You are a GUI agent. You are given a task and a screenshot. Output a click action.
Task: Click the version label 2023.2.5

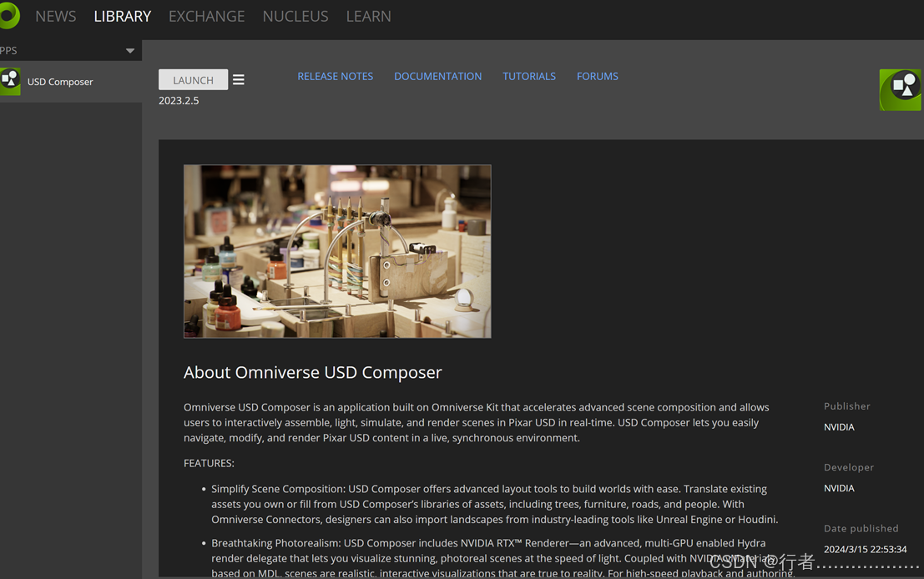(178, 100)
